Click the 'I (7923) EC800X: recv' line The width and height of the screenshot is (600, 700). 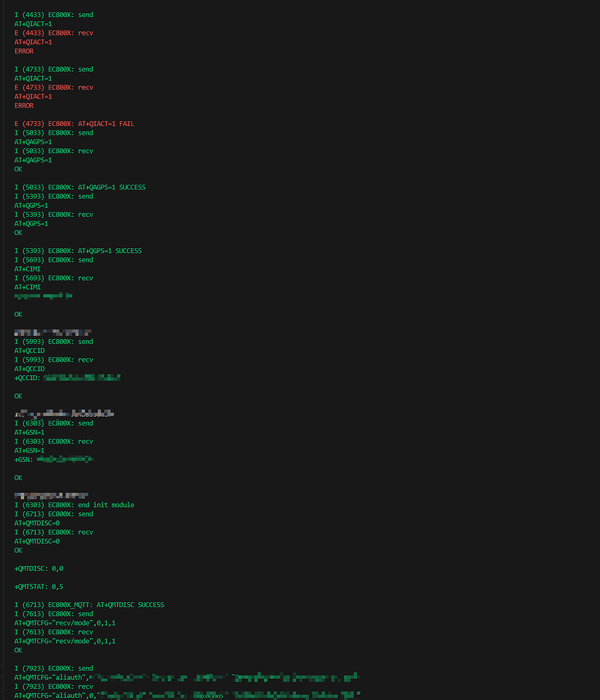53,686
